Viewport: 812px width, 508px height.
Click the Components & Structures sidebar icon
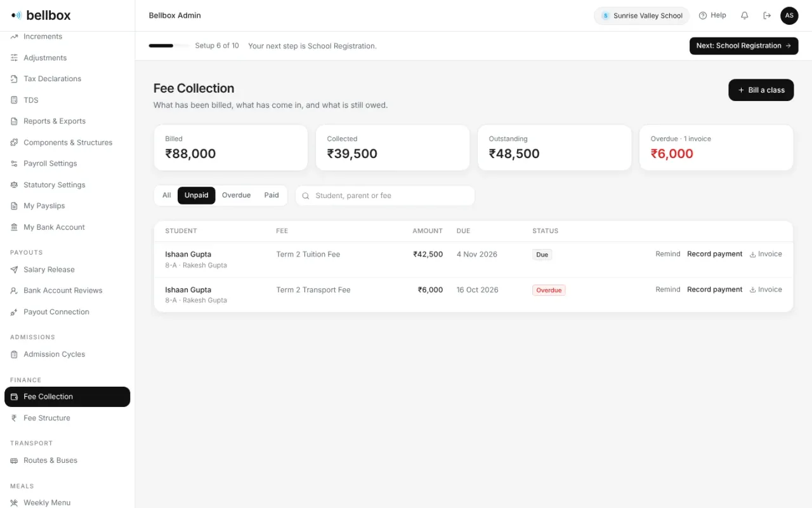pyautogui.click(x=14, y=142)
